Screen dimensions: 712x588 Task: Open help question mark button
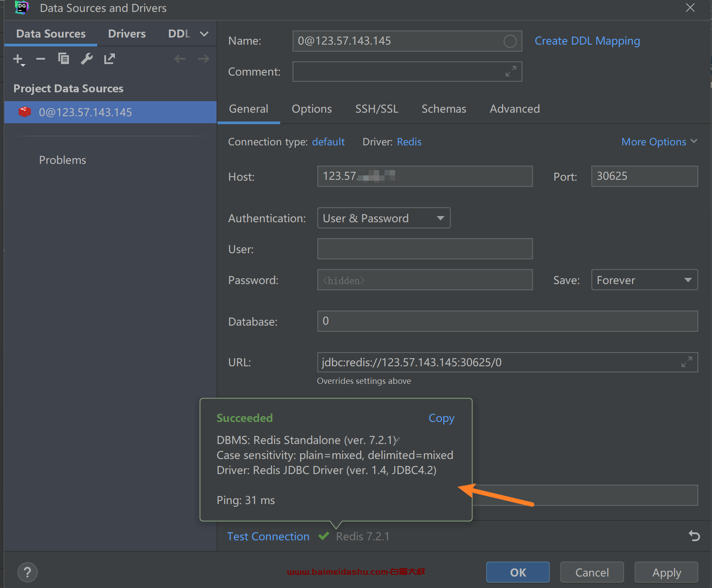pos(27,573)
